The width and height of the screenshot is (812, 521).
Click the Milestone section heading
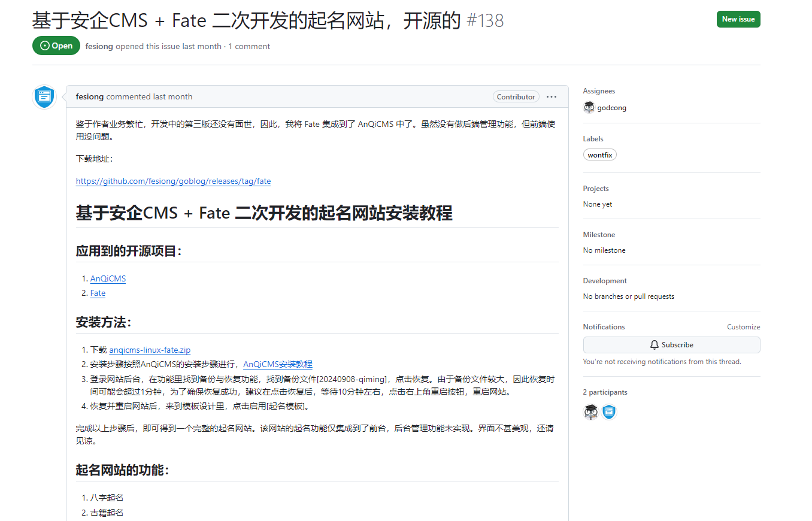[599, 235]
